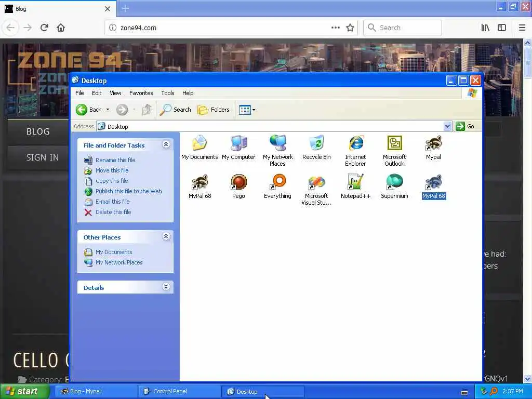Reload the page in Mypal browser
This screenshot has width=532, height=399.
point(44,28)
